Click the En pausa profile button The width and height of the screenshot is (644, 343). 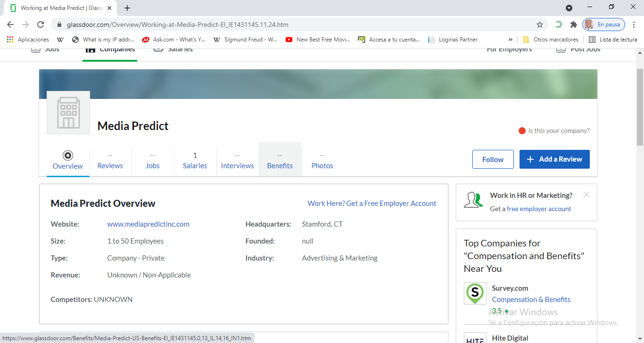coord(603,24)
